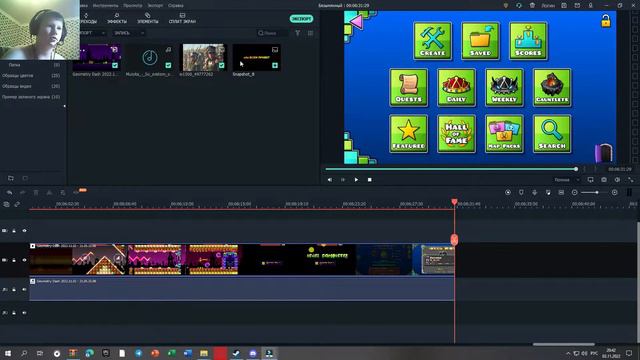Select the Muzyka audio clip thumbnail
Viewport: 640px width, 360px height.
[149, 57]
